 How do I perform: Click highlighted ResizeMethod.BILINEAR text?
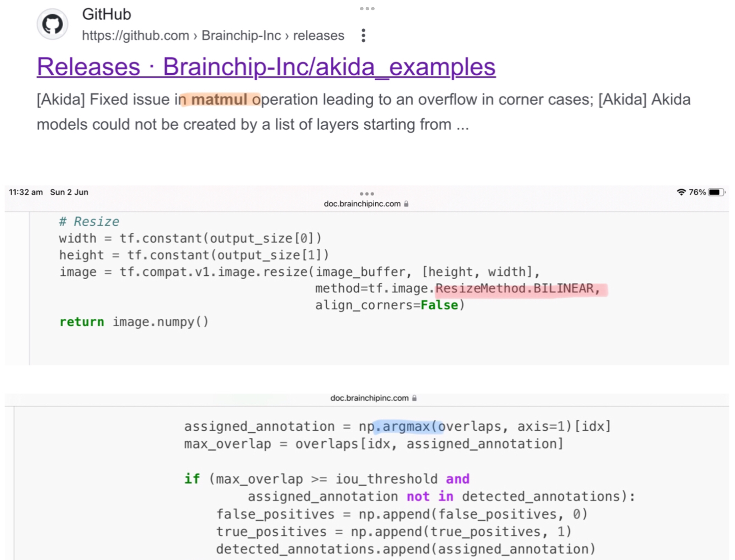tap(518, 288)
